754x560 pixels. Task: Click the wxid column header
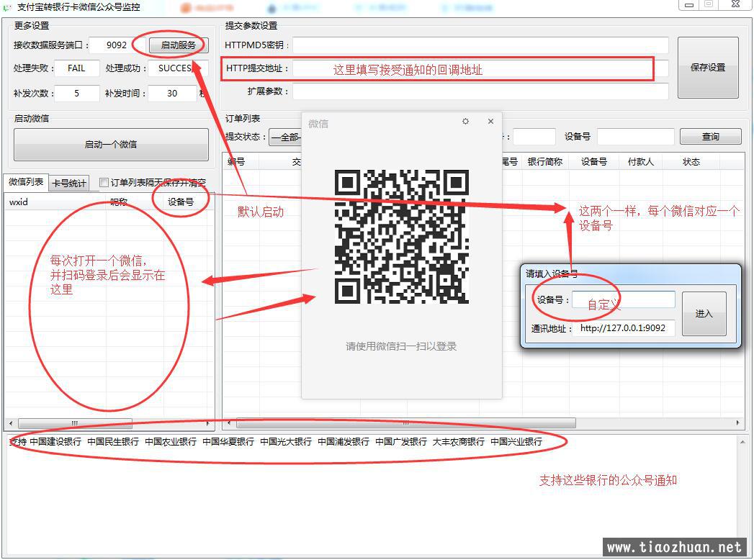click(x=55, y=202)
